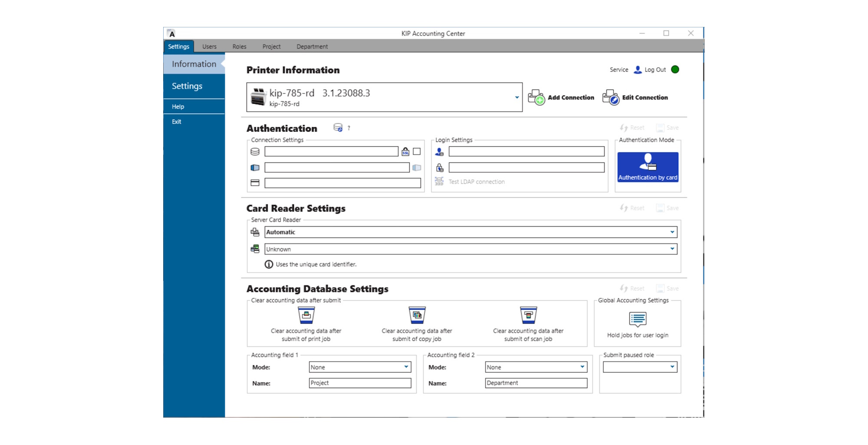868x445 pixels.
Task: Click the card type icon beside Unknown
Action: coord(255,249)
